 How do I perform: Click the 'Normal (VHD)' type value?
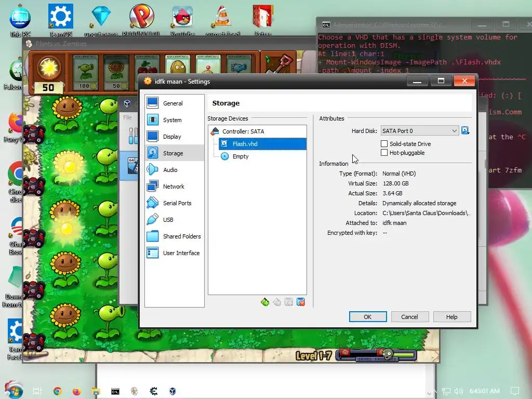(x=398, y=174)
